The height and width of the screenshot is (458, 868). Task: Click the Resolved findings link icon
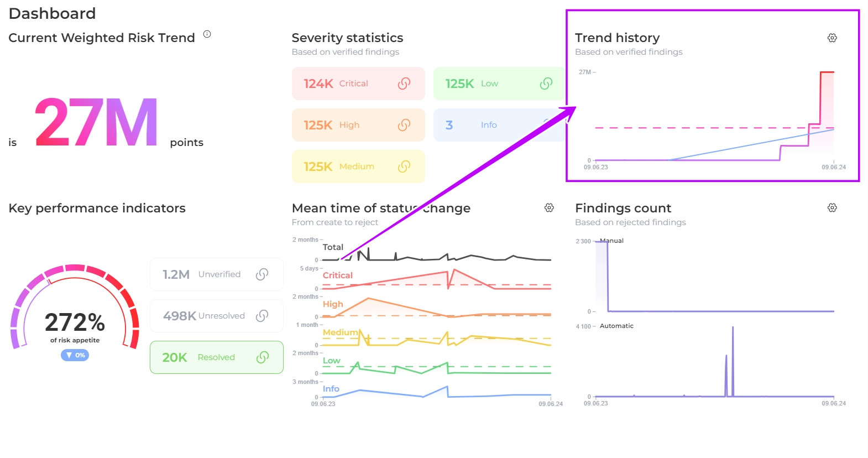point(262,357)
